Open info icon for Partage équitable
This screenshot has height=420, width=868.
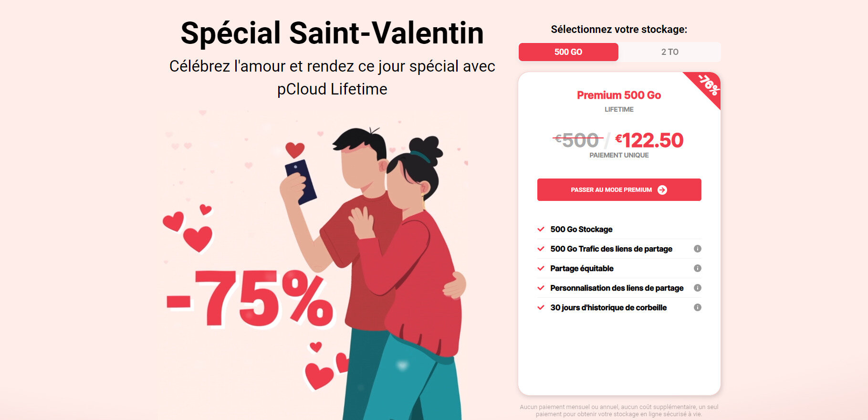pyautogui.click(x=697, y=268)
